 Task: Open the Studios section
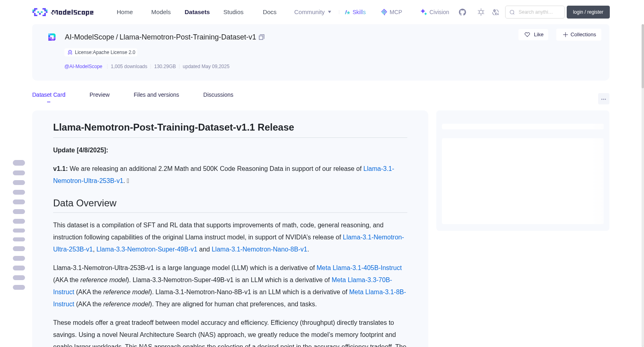pyautogui.click(x=233, y=12)
